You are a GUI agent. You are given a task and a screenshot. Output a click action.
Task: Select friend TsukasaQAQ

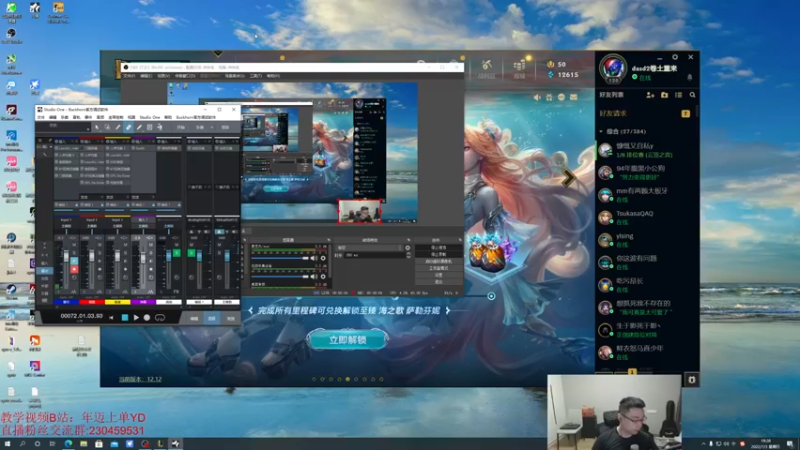tap(645, 217)
